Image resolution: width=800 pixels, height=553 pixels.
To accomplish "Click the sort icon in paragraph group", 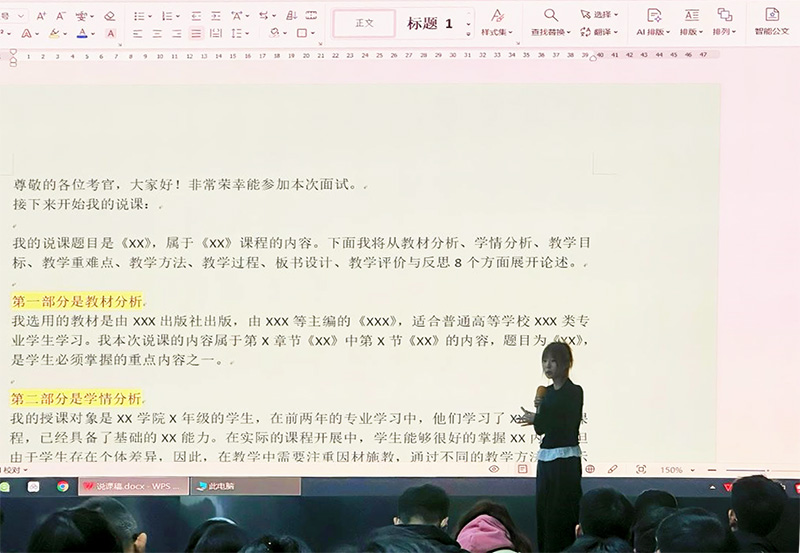I will click(291, 16).
